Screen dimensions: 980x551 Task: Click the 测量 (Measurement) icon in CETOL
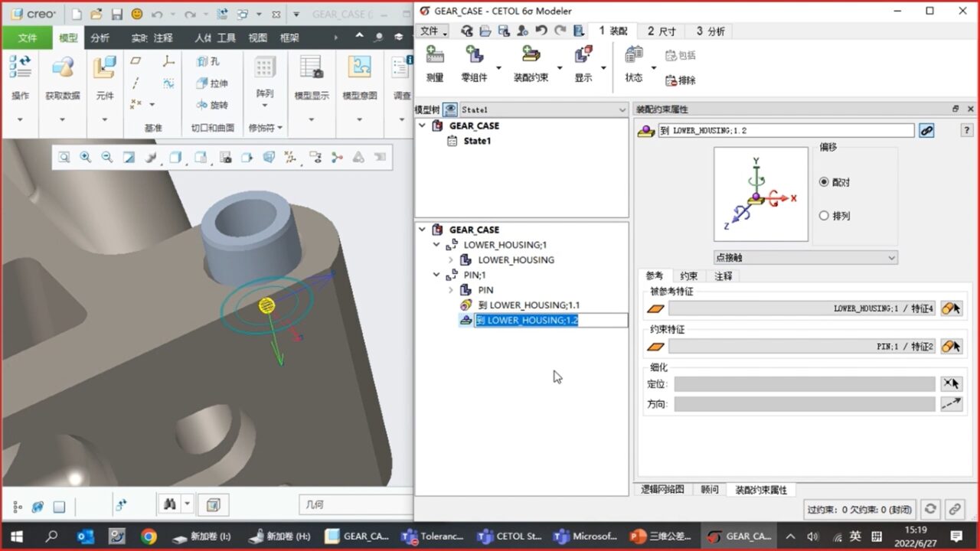[435, 55]
